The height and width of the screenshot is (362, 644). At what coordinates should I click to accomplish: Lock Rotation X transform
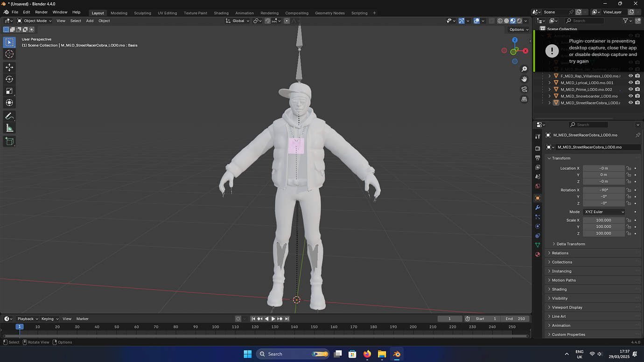coord(629,190)
